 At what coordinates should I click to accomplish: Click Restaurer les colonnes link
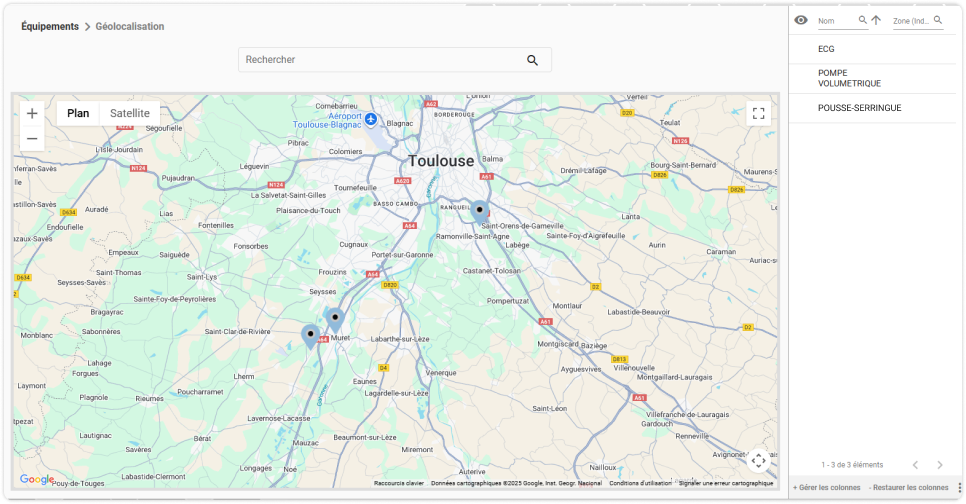click(x=909, y=487)
